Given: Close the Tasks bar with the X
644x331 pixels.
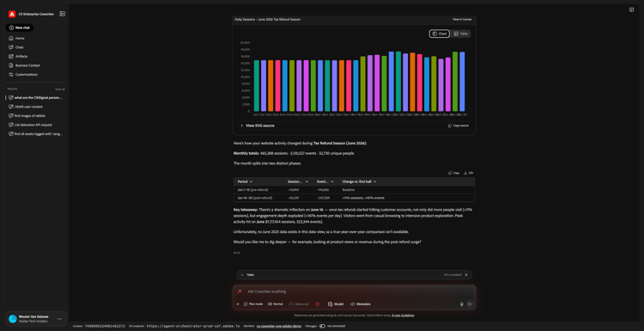Looking at the screenshot, I should 466,274.
